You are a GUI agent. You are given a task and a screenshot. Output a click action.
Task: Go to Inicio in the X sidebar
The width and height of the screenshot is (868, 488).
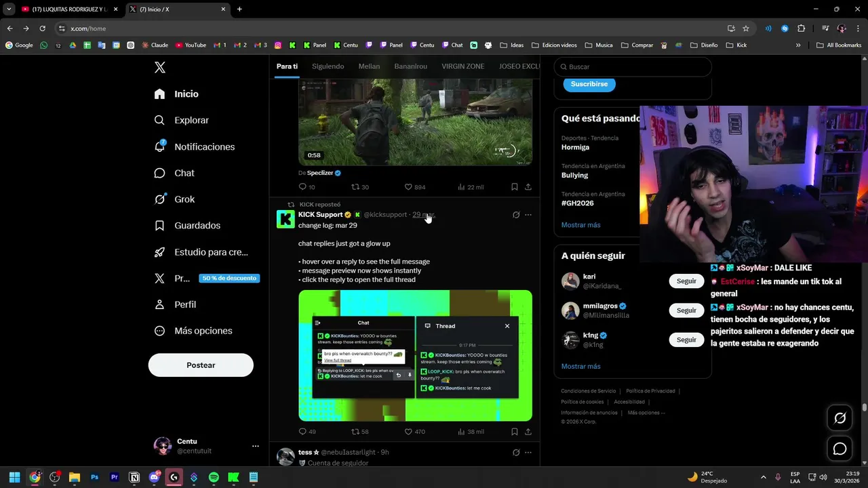click(176, 94)
